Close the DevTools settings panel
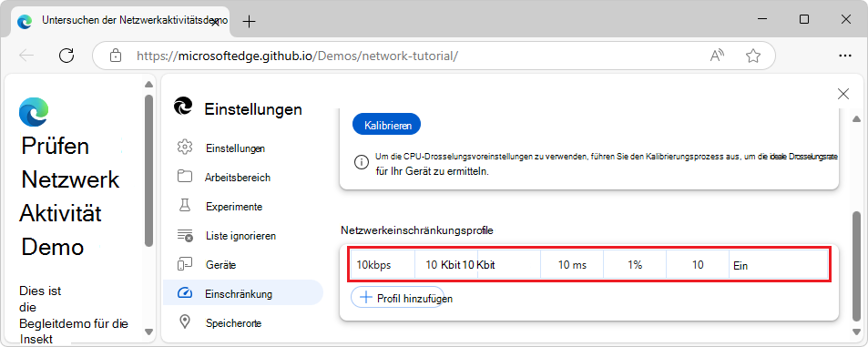 click(x=843, y=94)
